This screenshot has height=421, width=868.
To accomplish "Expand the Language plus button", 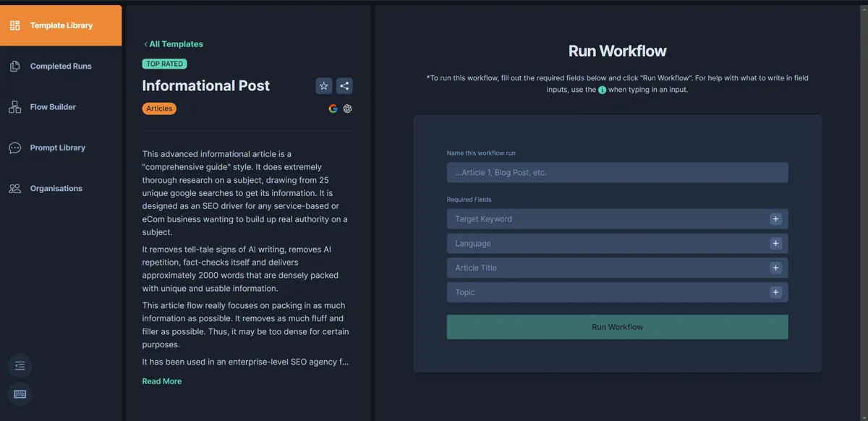I will tap(775, 244).
